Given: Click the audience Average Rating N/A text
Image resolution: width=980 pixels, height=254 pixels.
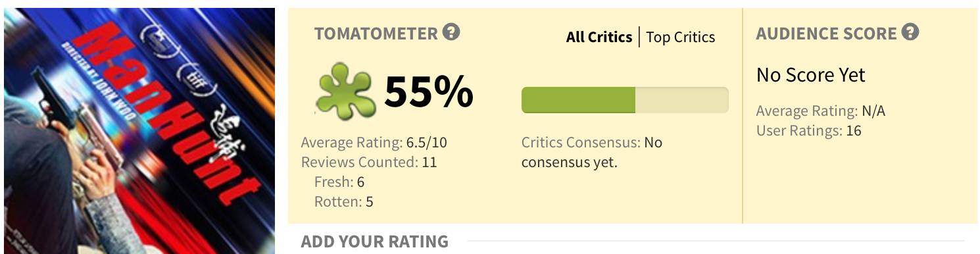Looking at the screenshot, I should coord(821,111).
